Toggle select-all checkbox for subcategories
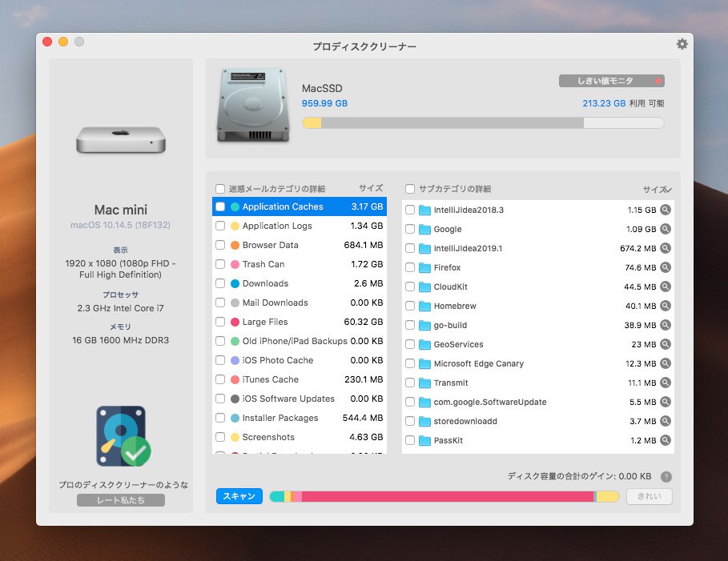728x561 pixels. (410, 189)
